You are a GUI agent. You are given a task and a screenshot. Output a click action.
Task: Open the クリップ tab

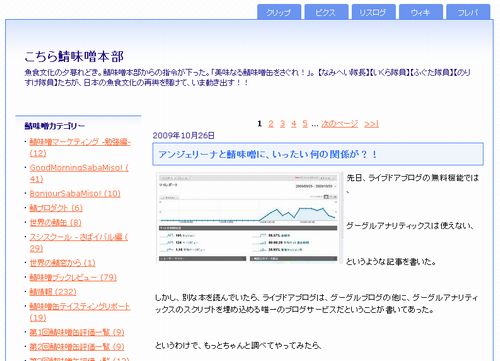279,12
